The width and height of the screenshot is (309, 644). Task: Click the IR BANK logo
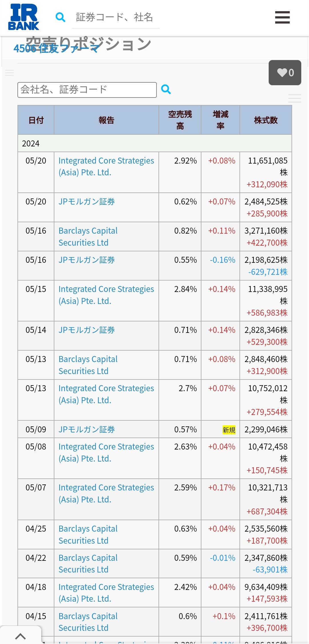(x=24, y=17)
